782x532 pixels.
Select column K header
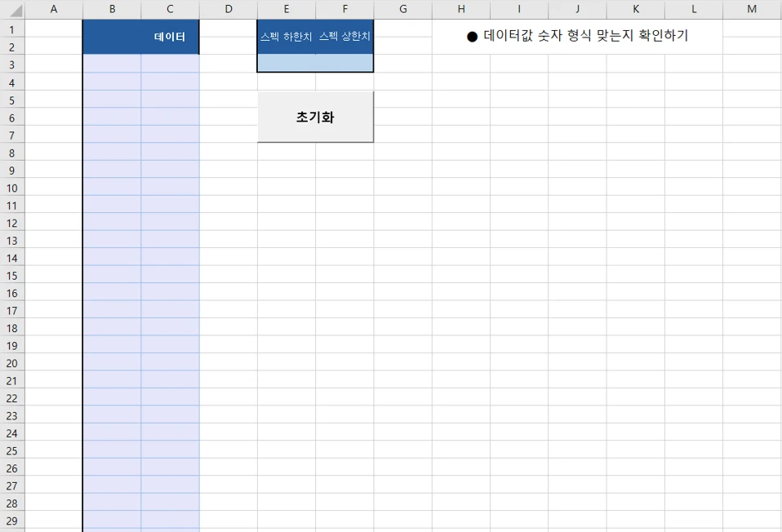pos(636,10)
